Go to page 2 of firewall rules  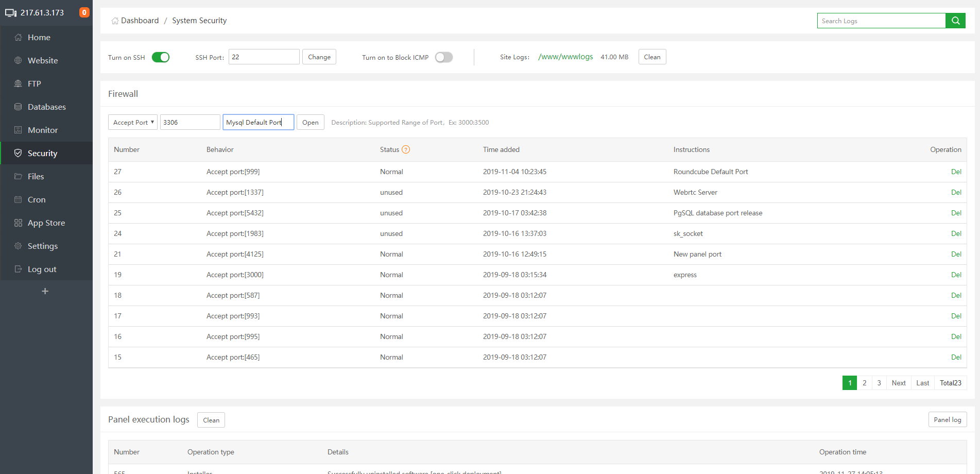[864, 383]
